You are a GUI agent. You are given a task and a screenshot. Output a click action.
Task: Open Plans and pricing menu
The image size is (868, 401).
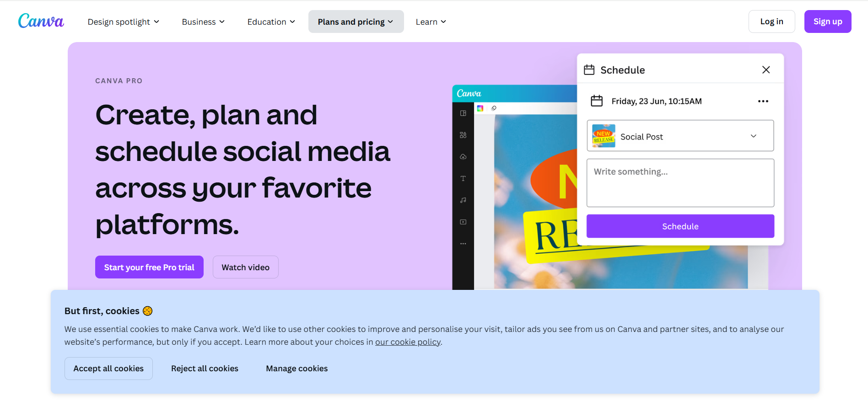tap(356, 21)
